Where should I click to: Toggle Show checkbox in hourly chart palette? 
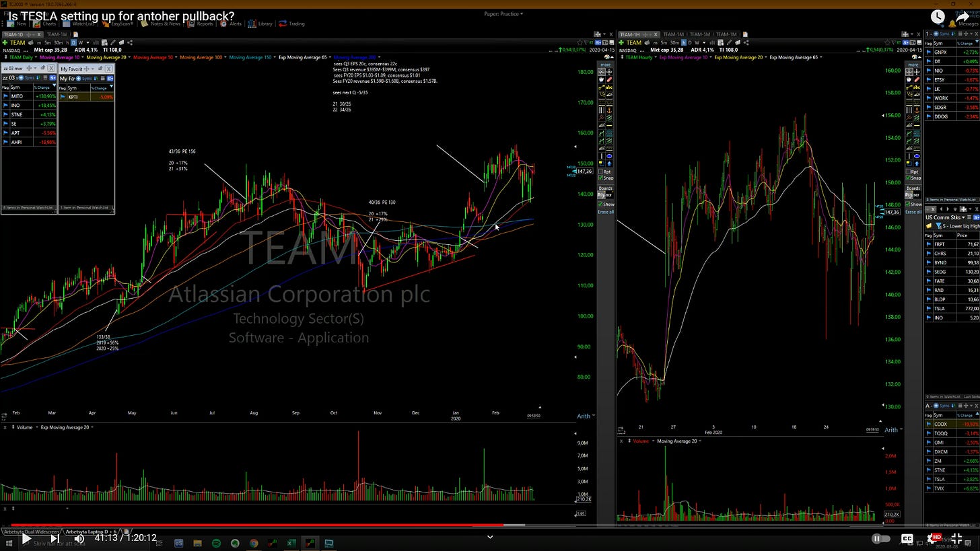pos(908,204)
